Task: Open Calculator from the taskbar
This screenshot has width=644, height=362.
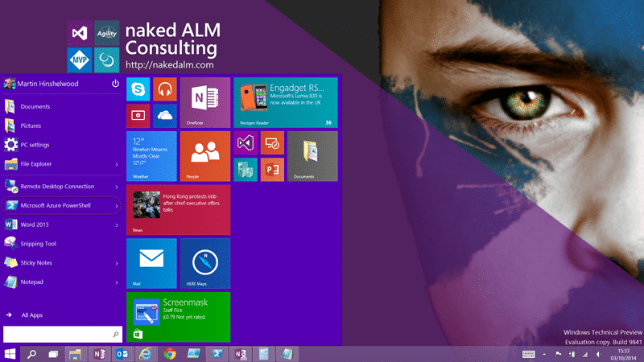Action: [264, 354]
